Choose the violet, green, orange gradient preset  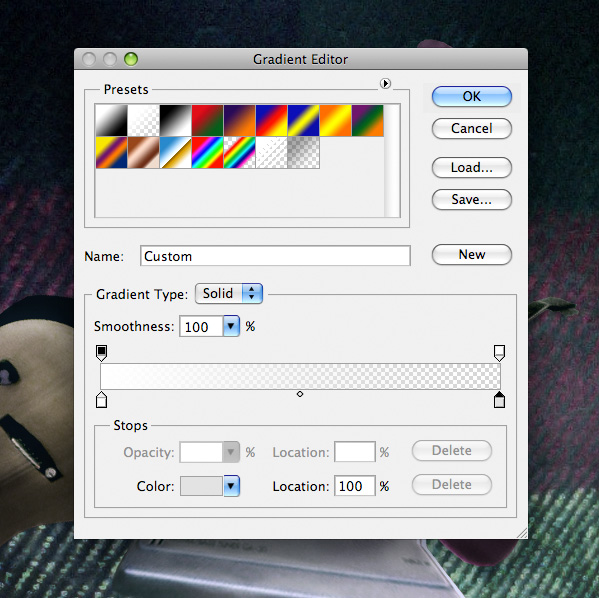[x=368, y=121]
